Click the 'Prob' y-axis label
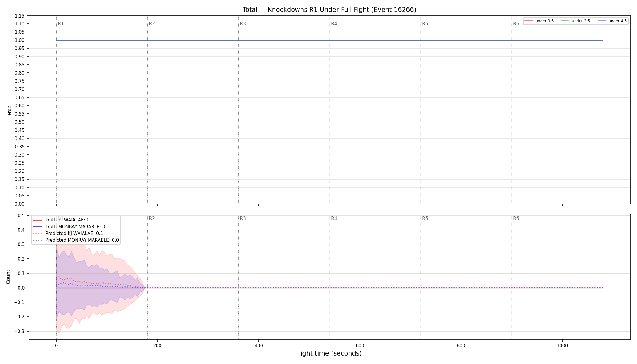Viewport: 637px width, 364px height. (x=9, y=110)
